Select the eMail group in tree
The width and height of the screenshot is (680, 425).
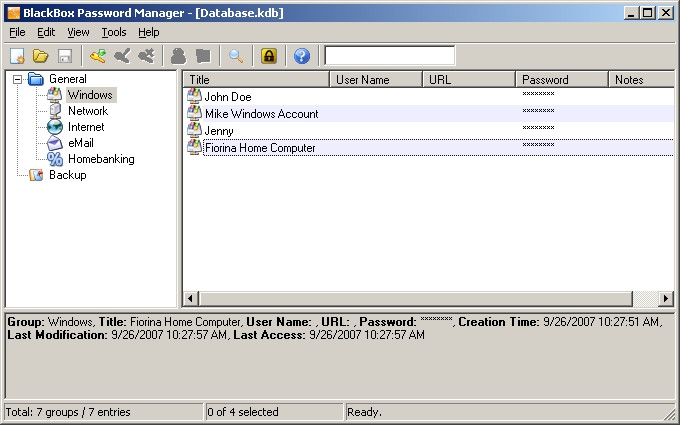click(81, 143)
